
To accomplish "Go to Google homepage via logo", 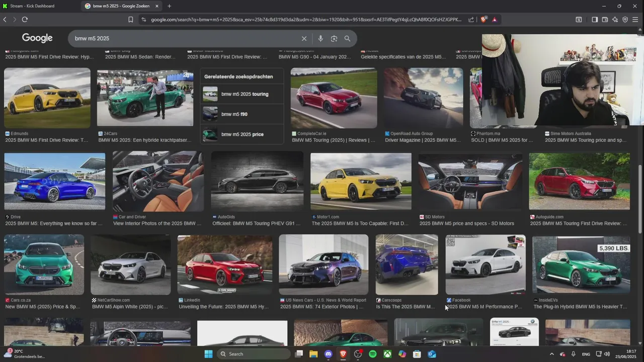I will click(x=37, y=38).
